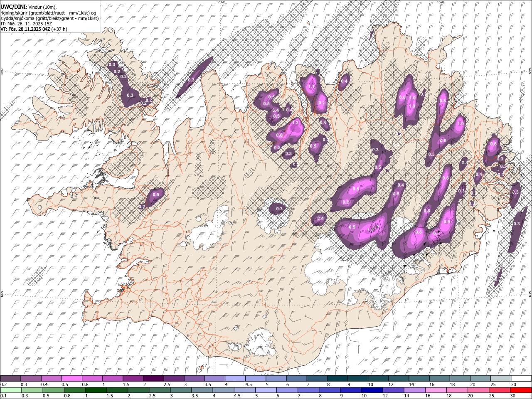Click the '25' label under the upper legend
The image size is (532, 399).
(493, 384)
